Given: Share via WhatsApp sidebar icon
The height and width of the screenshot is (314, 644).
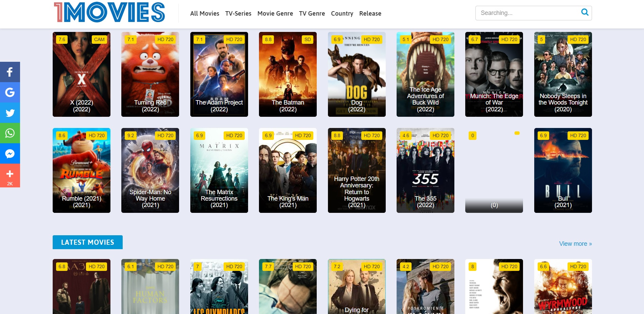Looking at the screenshot, I should [10, 133].
